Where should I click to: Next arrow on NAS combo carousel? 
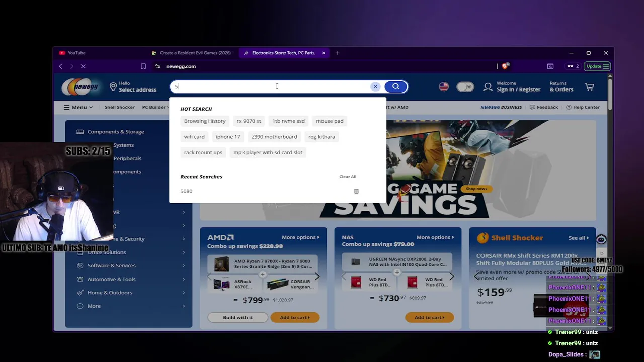[x=451, y=276]
